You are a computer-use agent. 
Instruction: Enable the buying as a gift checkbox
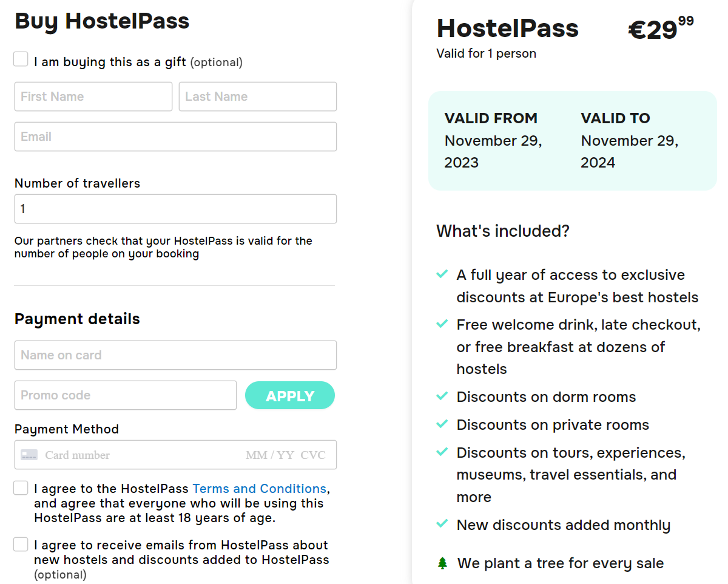coord(21,59)
